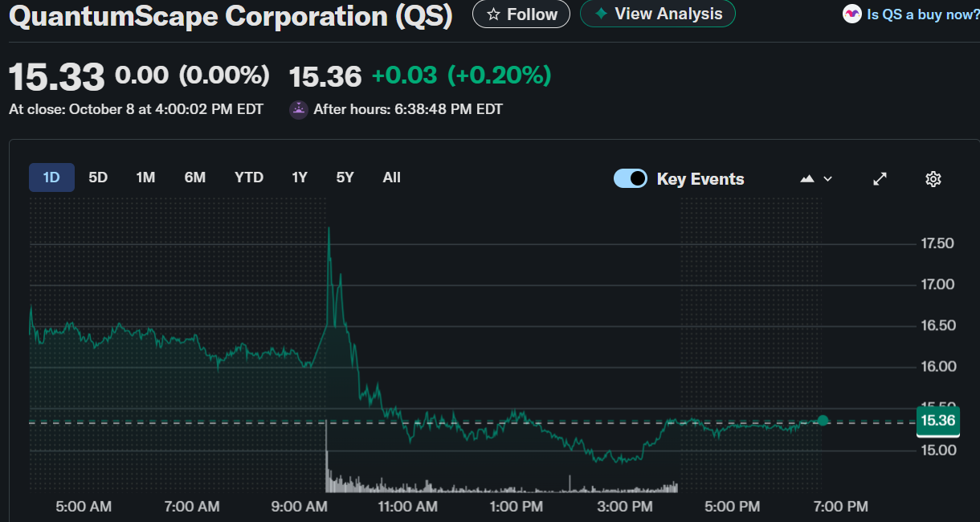Select the 1D time range tab
Screen dimensions: 980x522
click(51, 177)
